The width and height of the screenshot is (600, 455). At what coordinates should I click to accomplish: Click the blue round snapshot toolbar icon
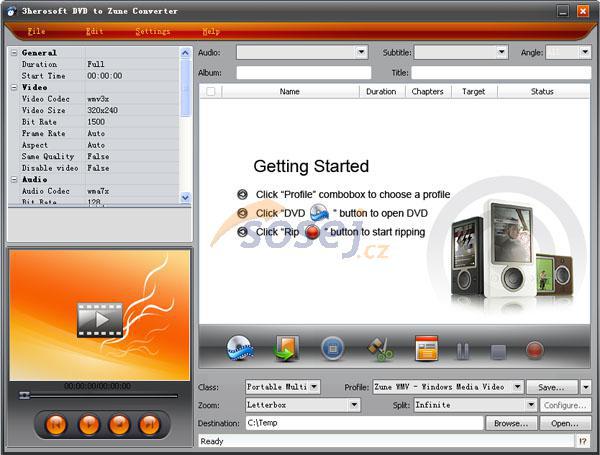pos(332,349)
